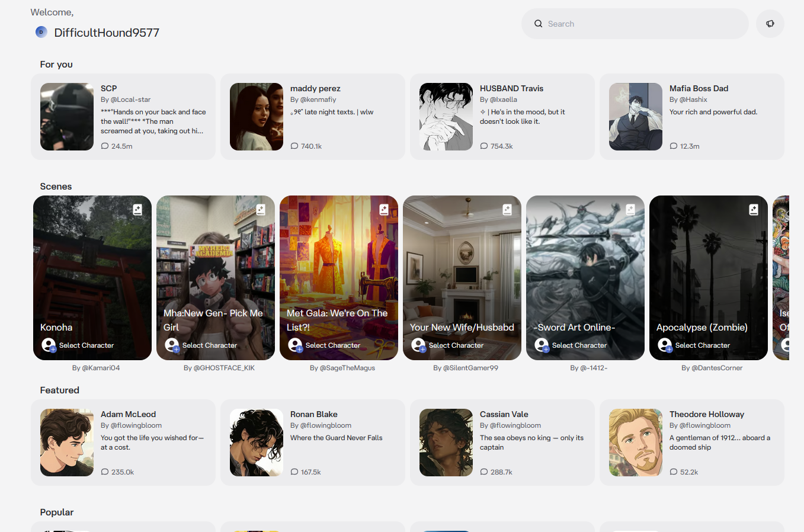Click the scene badge icon on Your New Wife/Husbabd card
This screenshot has width=804, height=532.
[507, 209]
